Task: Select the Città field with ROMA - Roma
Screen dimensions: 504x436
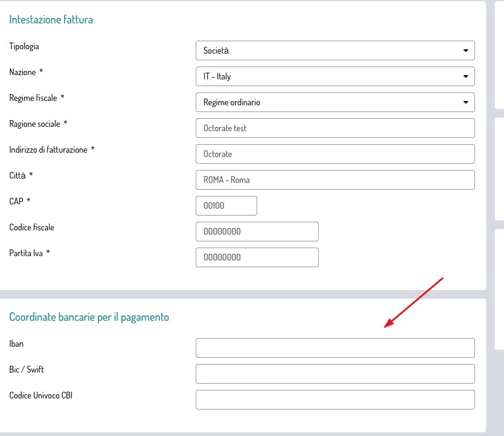Action: [x=335, y=180]
